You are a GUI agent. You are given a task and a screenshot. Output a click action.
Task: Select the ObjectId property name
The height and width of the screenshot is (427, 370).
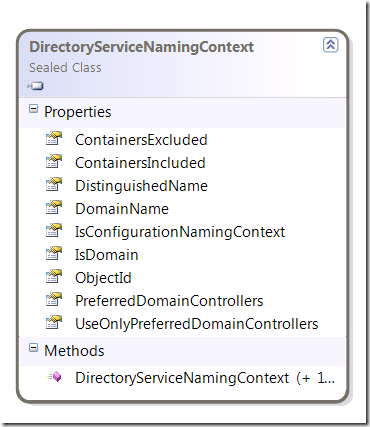point(103,278)
